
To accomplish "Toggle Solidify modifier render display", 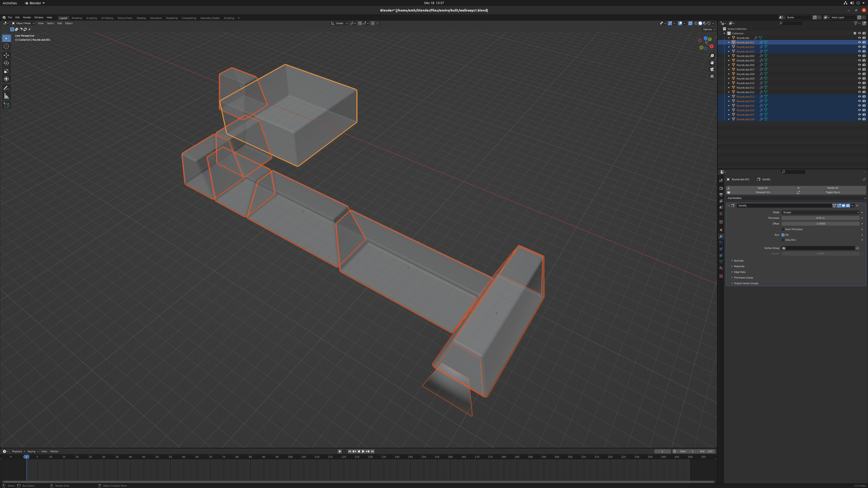I will point(848,206).
